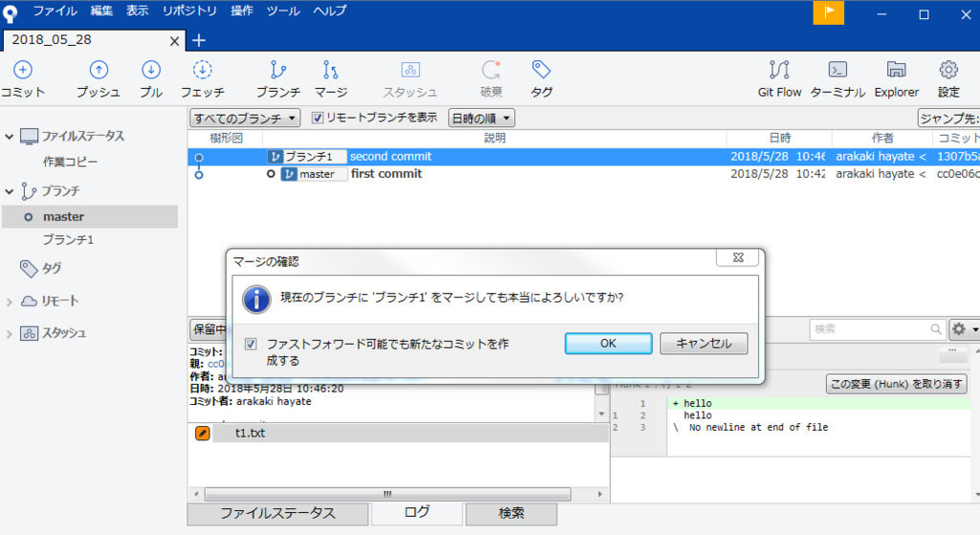Image resolution: width=980 pixels, height=535 pixels.
Task: Switch to the ファイルステータス bottom tab
Action: 278,514
